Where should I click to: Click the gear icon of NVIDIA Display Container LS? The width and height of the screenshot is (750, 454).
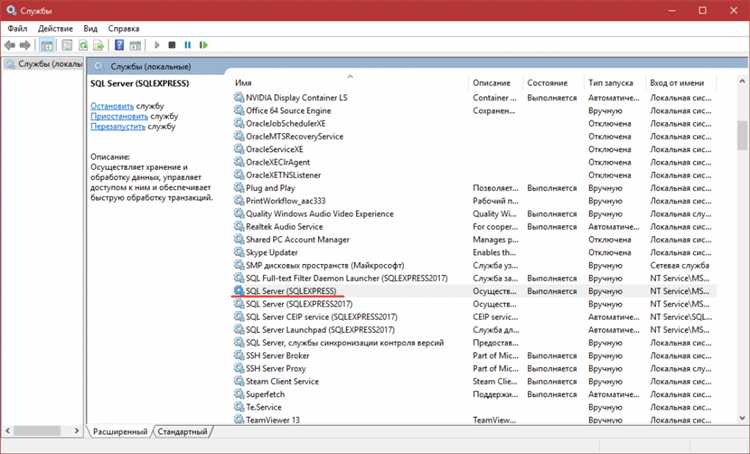point(239,98)
